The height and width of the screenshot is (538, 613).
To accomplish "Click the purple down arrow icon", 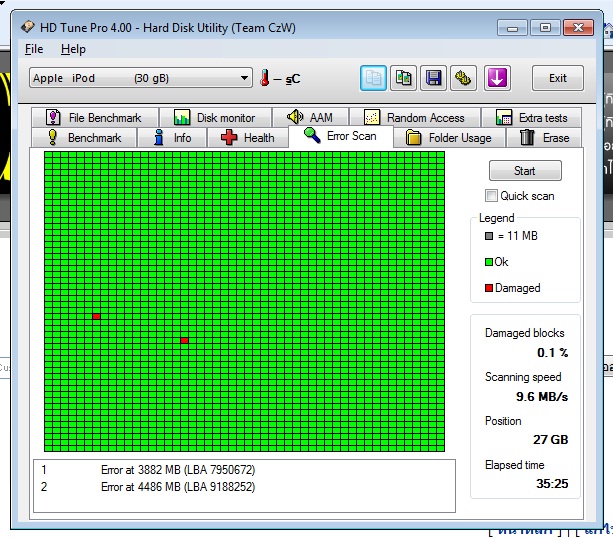I will (x=497, y=78).
